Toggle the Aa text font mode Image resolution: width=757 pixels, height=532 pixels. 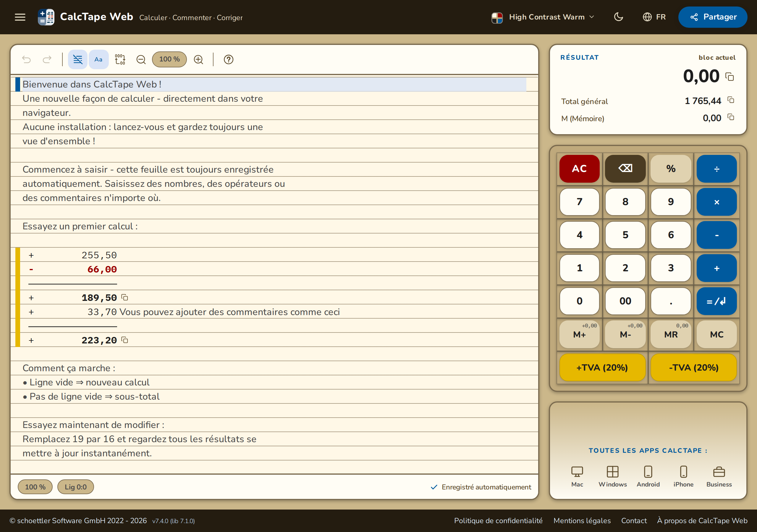98,59
